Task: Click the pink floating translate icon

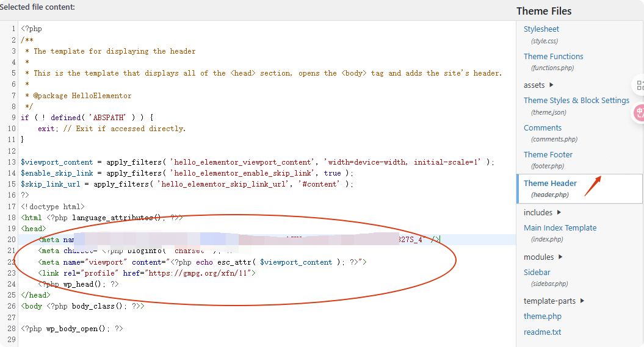Action: click(639, 112)
